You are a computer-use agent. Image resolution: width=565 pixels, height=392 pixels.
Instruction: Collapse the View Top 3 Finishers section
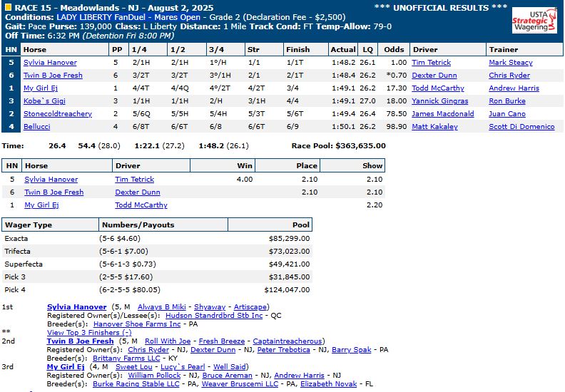point(88,333)
